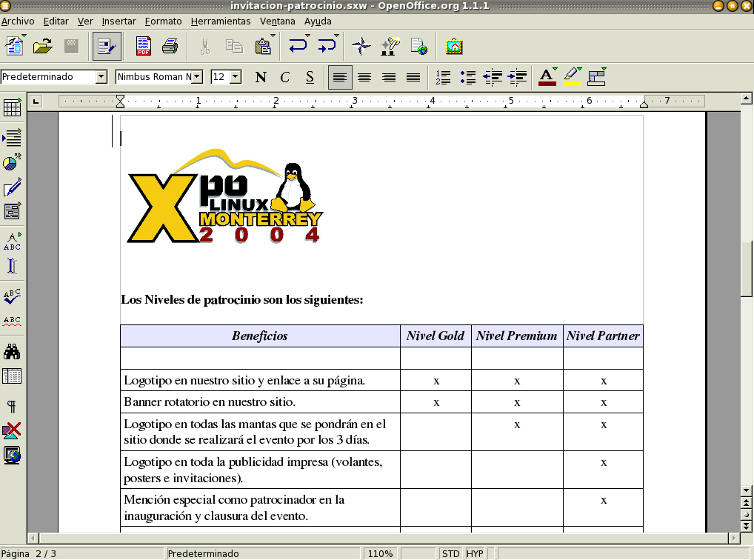Open the Navigator compass icon
Image resolution: width=754 pixels, height=560 pixels.
coord(361,47)
